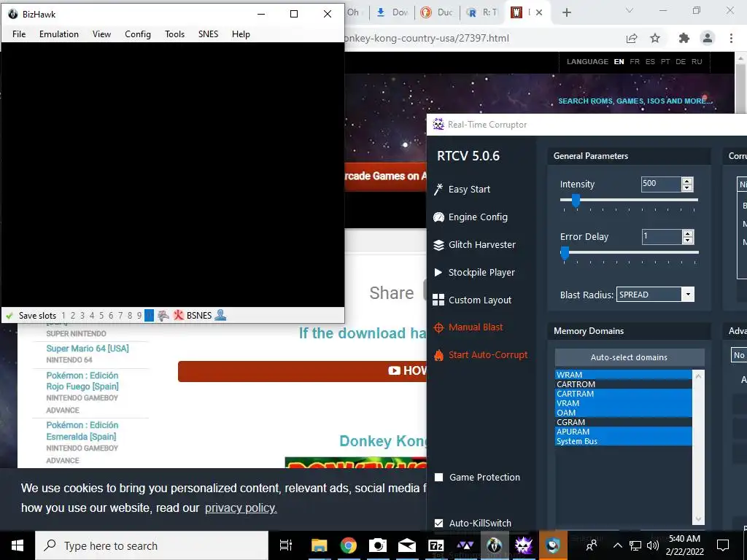Open Glitch Harvester layers icon
747x560 pixels.
(x=438, y=245)
